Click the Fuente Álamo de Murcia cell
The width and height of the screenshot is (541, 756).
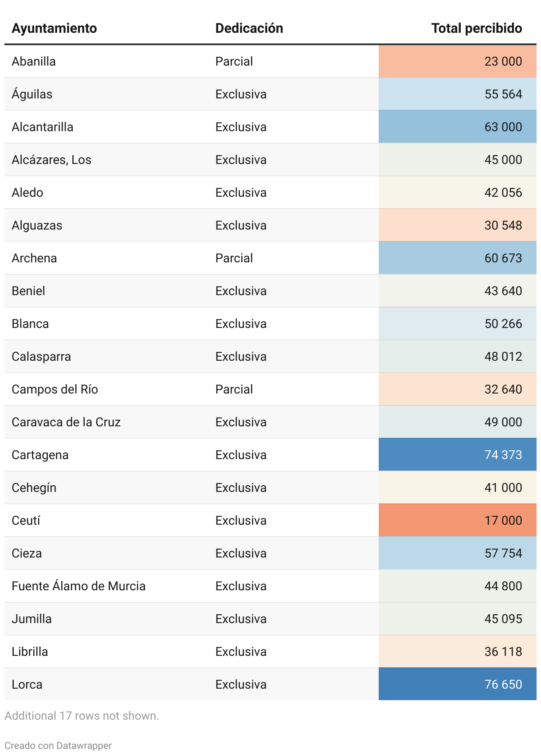coord(78,586)
